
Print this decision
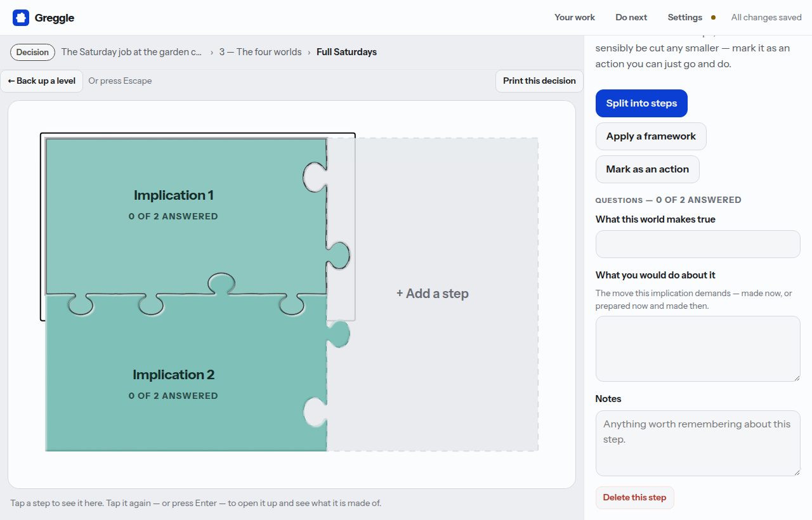point(539,81)
